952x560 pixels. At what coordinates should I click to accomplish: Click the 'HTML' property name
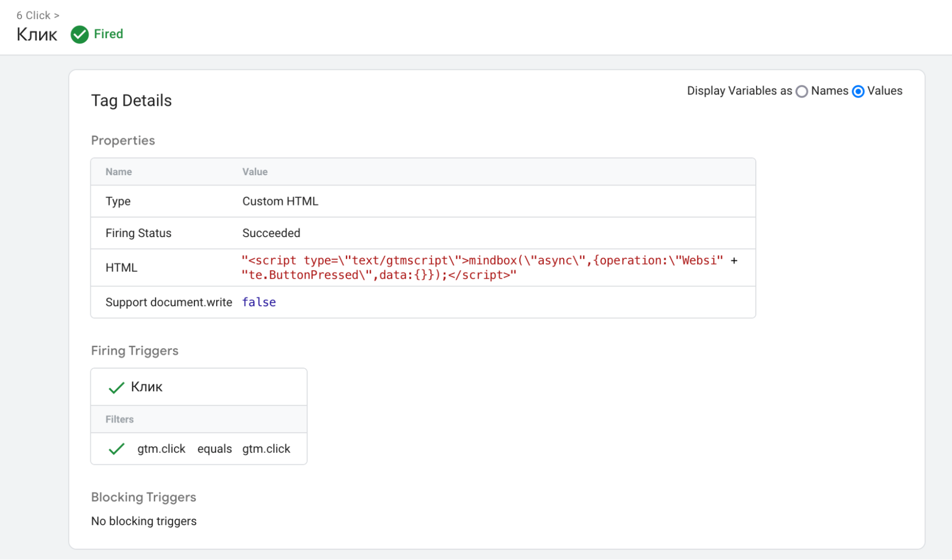pyautogui.click(x=121, y=268)
